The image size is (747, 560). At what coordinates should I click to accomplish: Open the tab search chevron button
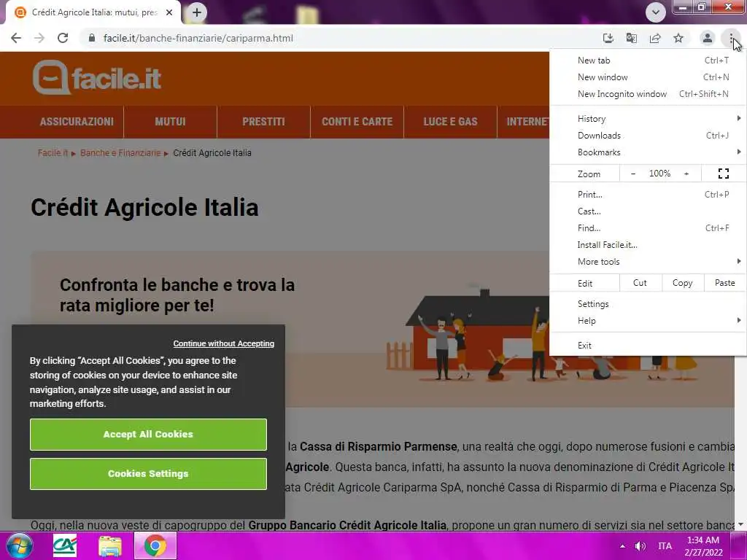(x=656, y=12)
